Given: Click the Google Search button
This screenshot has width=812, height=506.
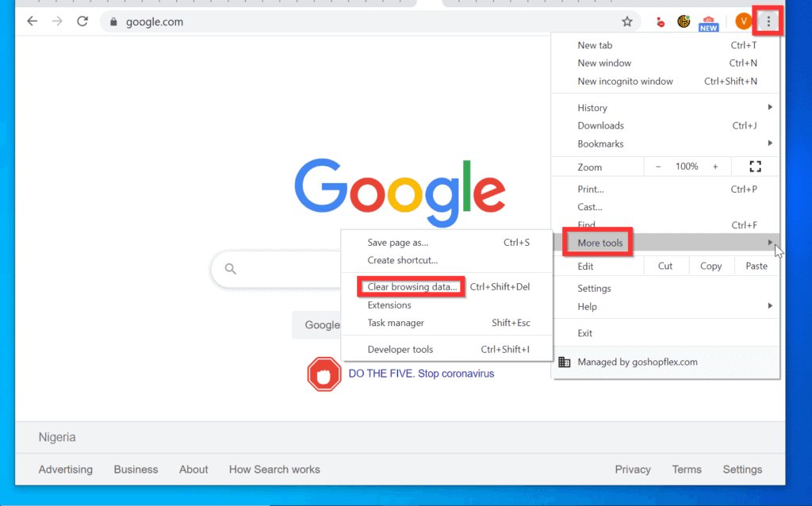Looking at the screenshot, I should (317, 324).
